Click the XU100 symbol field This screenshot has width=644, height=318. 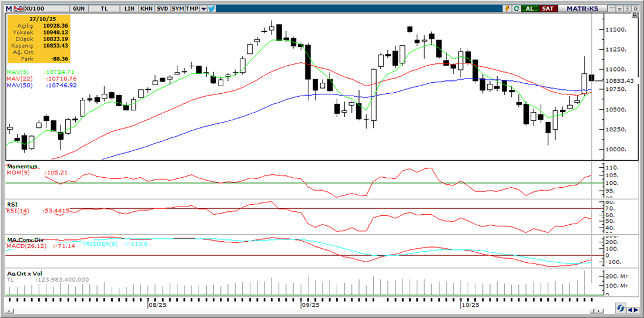(x=36, y=9)
